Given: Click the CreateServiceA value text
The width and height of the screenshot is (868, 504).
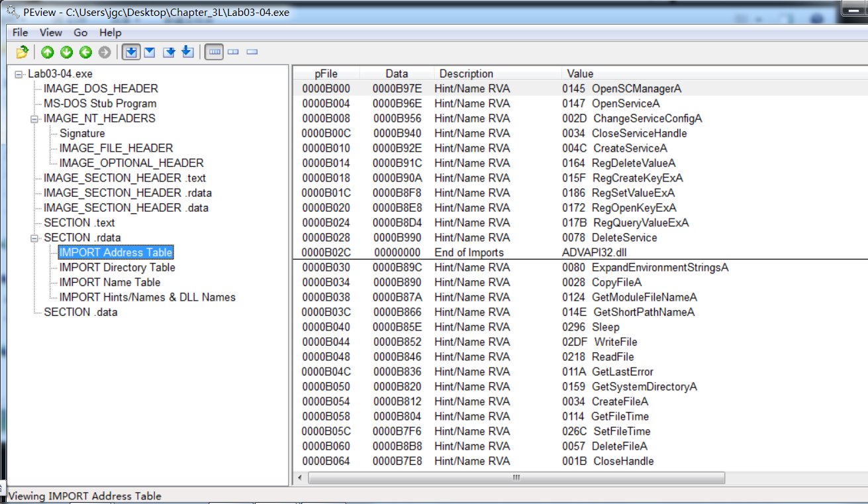Looking at the screenshot, I should 630,148.
